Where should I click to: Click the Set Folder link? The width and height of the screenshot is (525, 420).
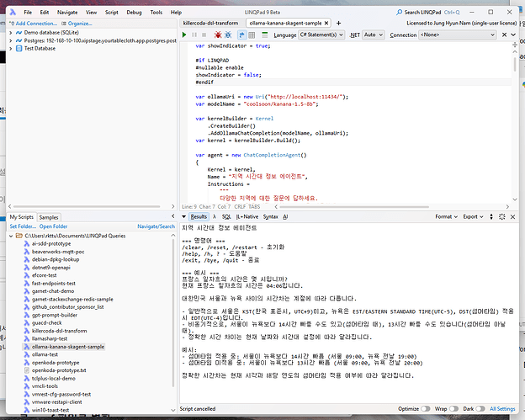23,226
